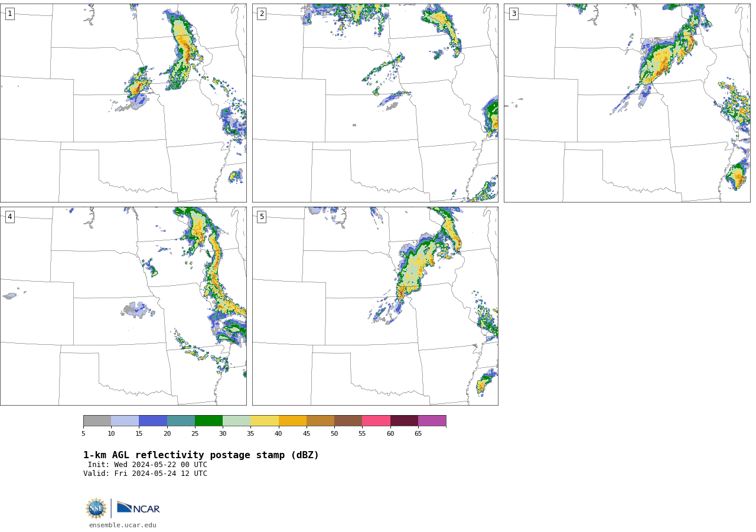The image size is (756, 532).
Task: Select the yellow 35-40 dBZ swatch
Action: [265, 421]
